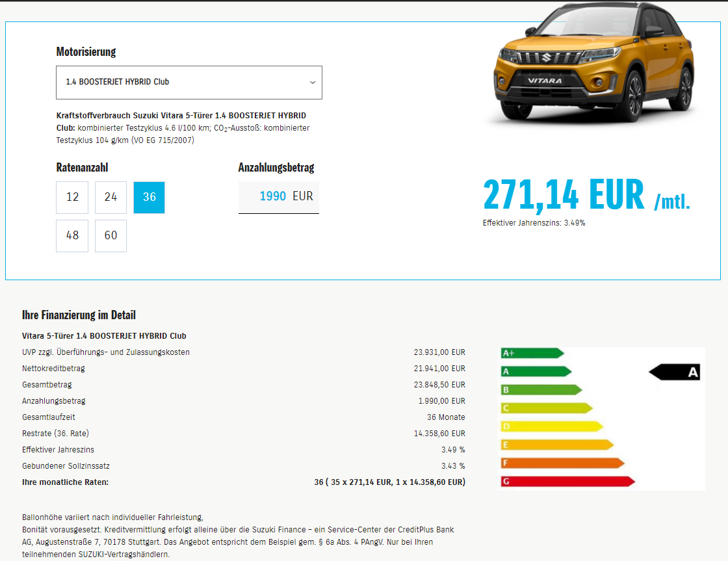Click value 23.931,00 EUR
The height and width of the screenshot is (561, 728).
(x=439, y=352)
